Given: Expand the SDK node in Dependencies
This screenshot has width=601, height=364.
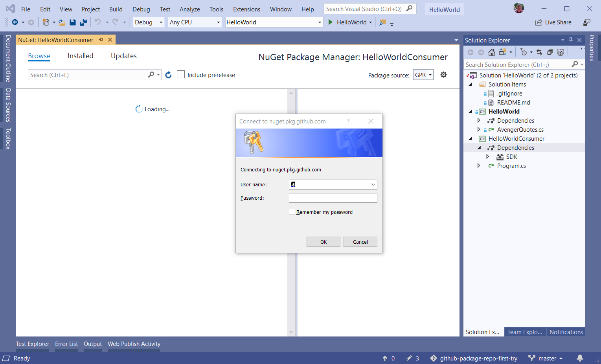Looking at the screenshot, I should pos(487,157).
